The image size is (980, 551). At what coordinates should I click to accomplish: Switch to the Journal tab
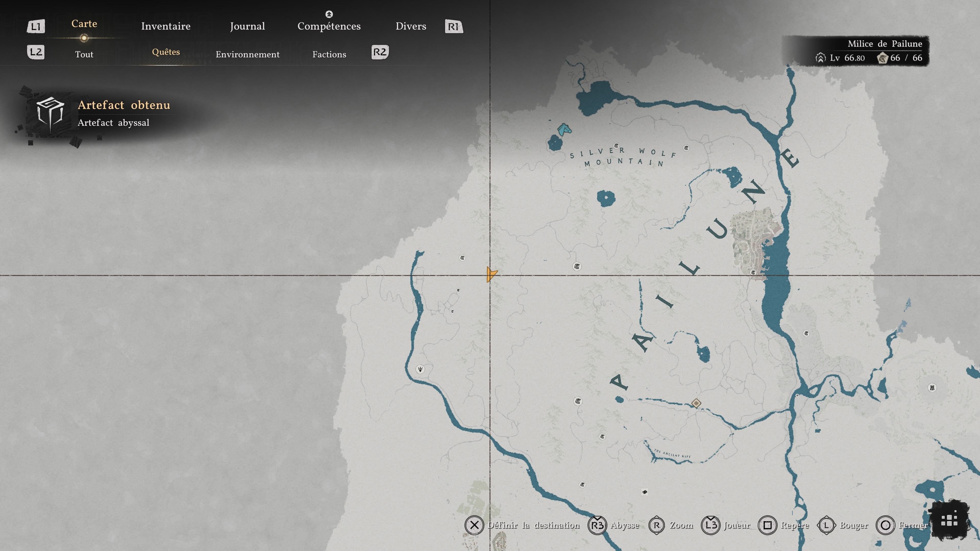(247, 26)
